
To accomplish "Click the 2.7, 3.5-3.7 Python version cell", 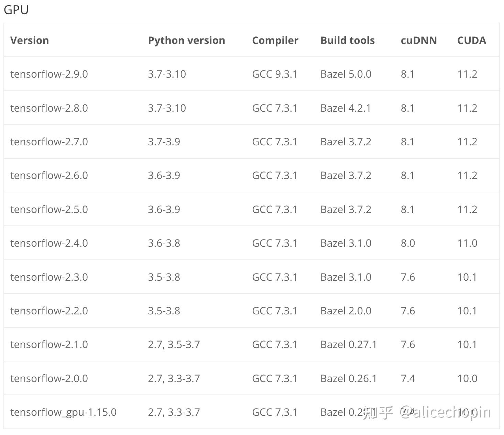I will click(x=174, y=344).
